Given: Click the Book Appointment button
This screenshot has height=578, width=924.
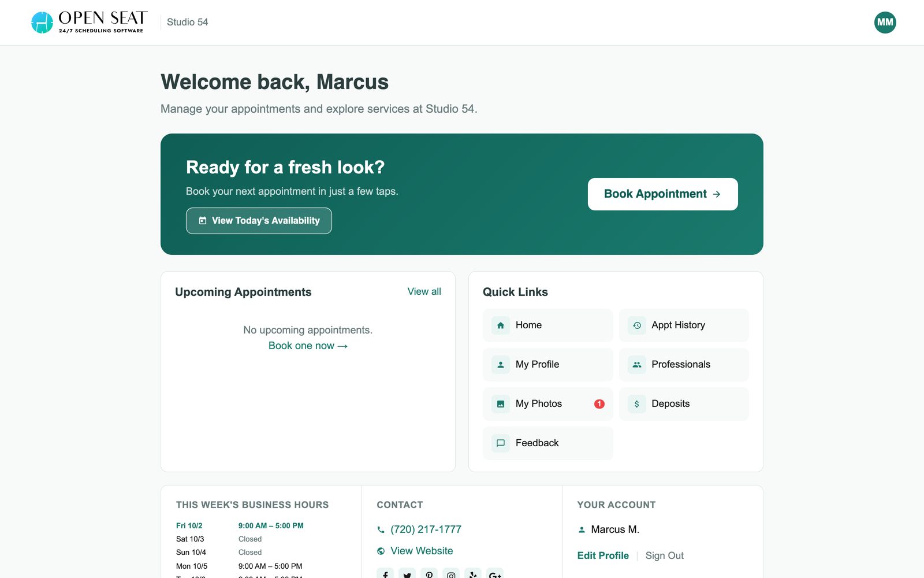Looking at the screenshot, I should coord(662,194).
